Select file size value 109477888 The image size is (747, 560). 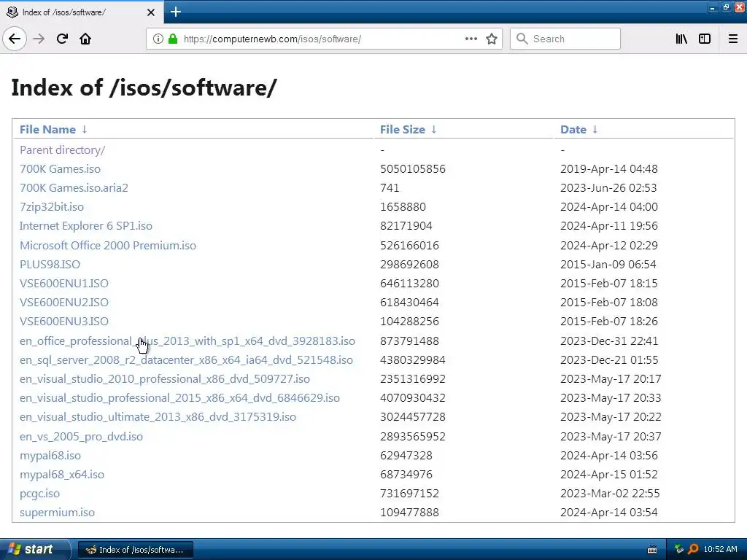click(409, 513)
